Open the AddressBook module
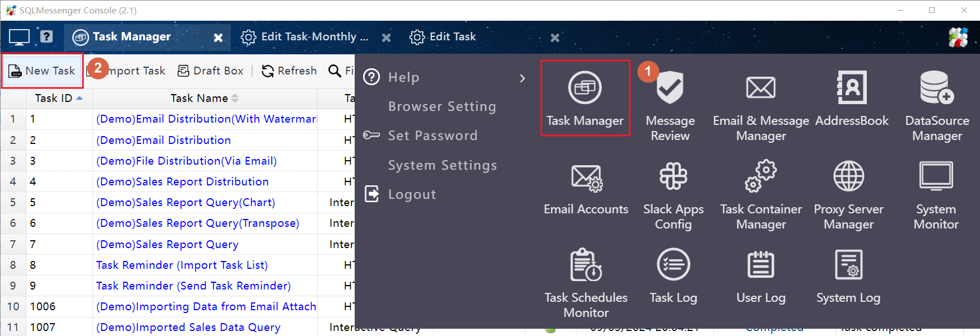980x336 pixels. click(852, 99)
